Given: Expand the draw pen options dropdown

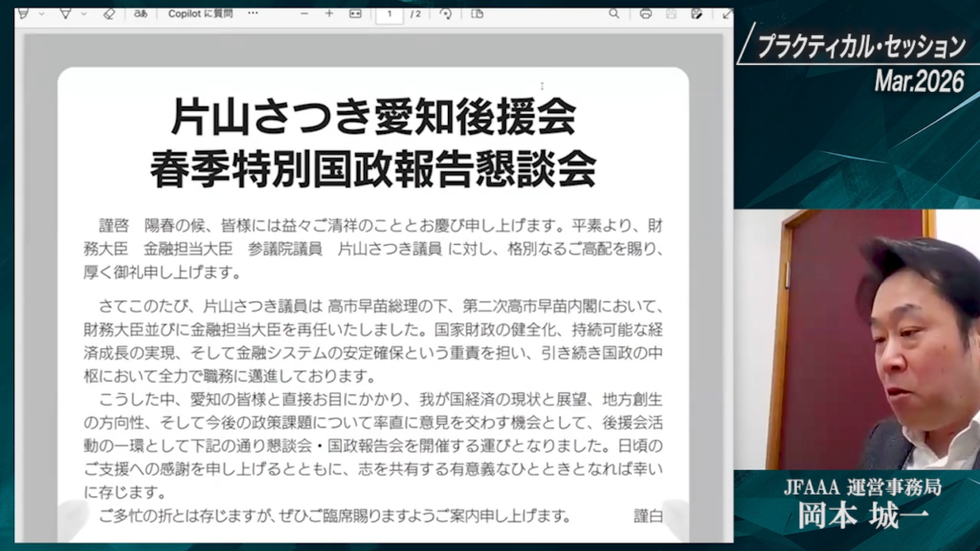Looking at the screenshot, I should tap(84, 13).
